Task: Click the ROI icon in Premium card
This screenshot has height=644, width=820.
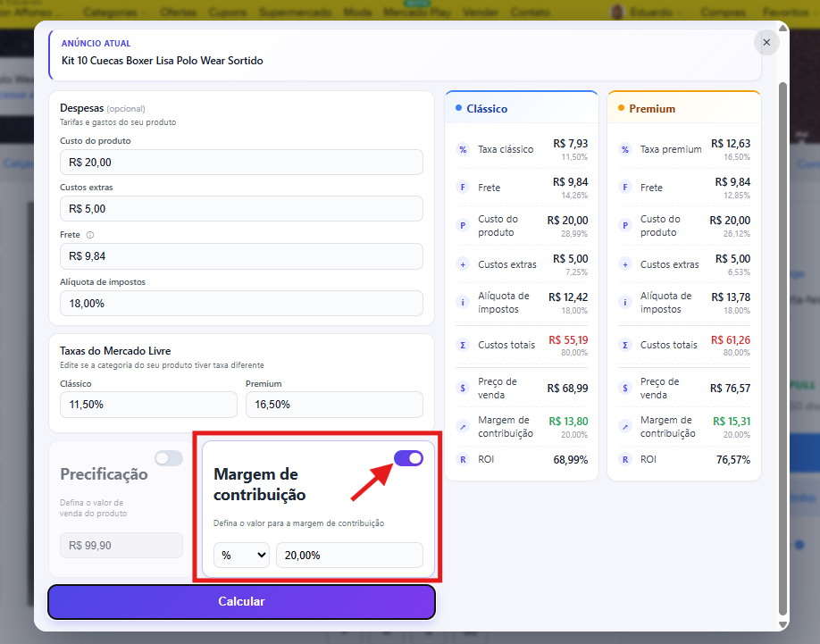Action: tap(625, 459)
